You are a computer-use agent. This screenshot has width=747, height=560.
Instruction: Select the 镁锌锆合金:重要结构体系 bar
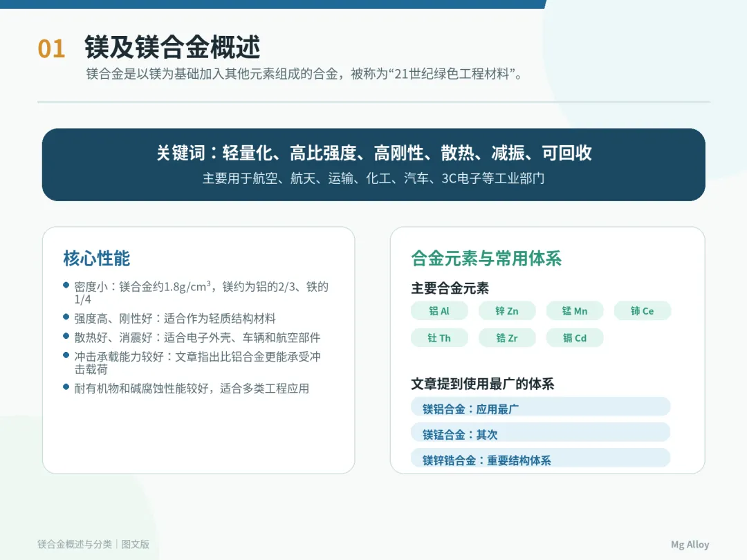pos(541,458)
